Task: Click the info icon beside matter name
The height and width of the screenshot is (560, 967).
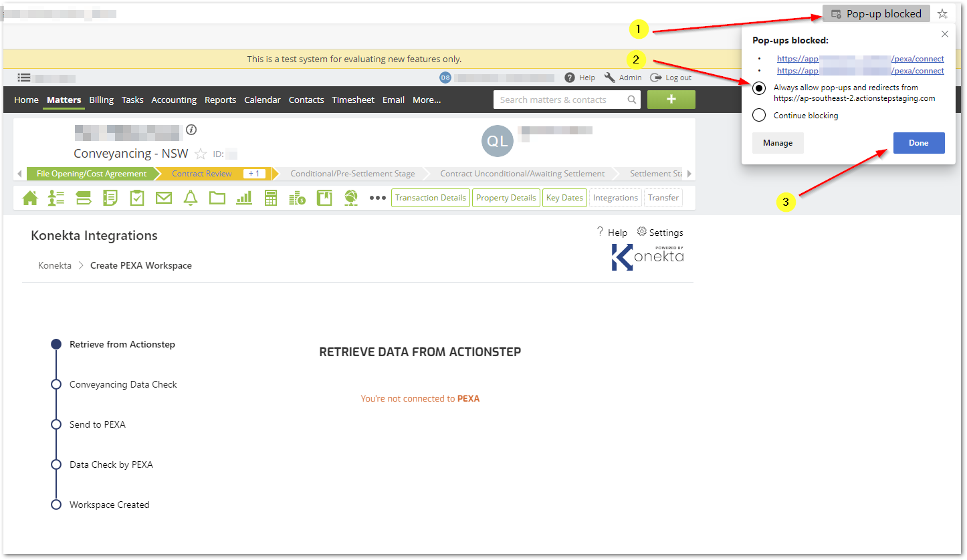Action: pyautogui.click(x=191, y=130)
